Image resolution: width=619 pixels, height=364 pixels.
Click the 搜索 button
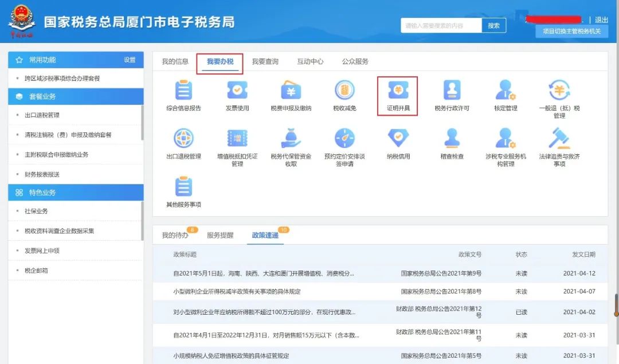coord(493,26)
